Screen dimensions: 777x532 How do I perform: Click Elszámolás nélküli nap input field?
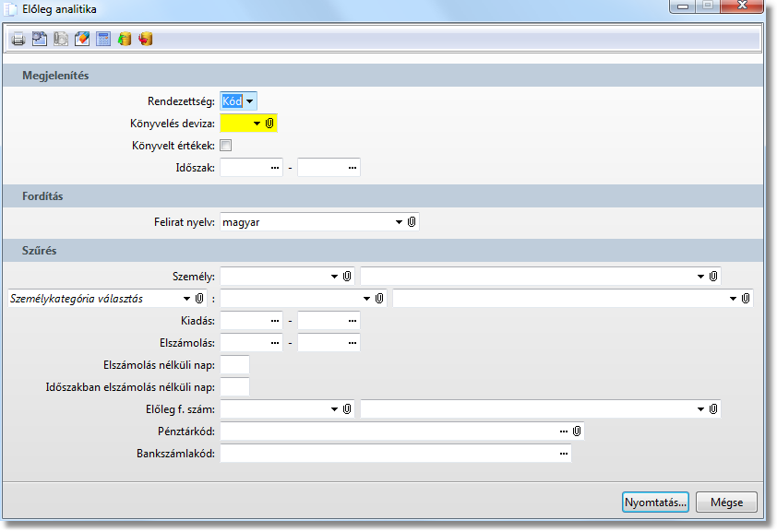(235, 365)
